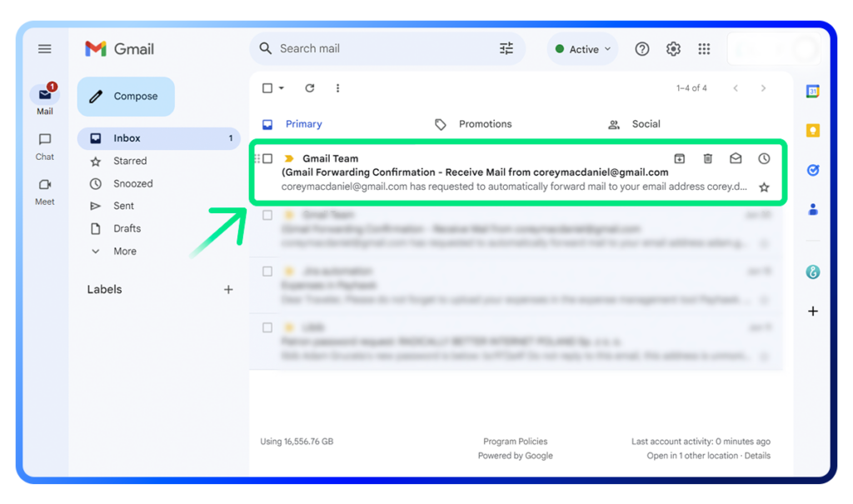
Task: Select the Gmail Forwarding Confirmation email checkbox
Action: tap(267, 158)
